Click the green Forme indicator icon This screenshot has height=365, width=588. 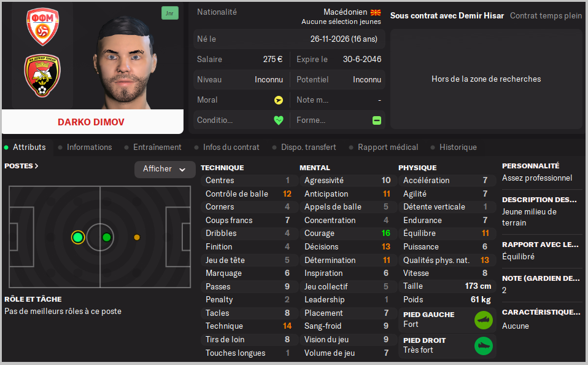[377, 120]
